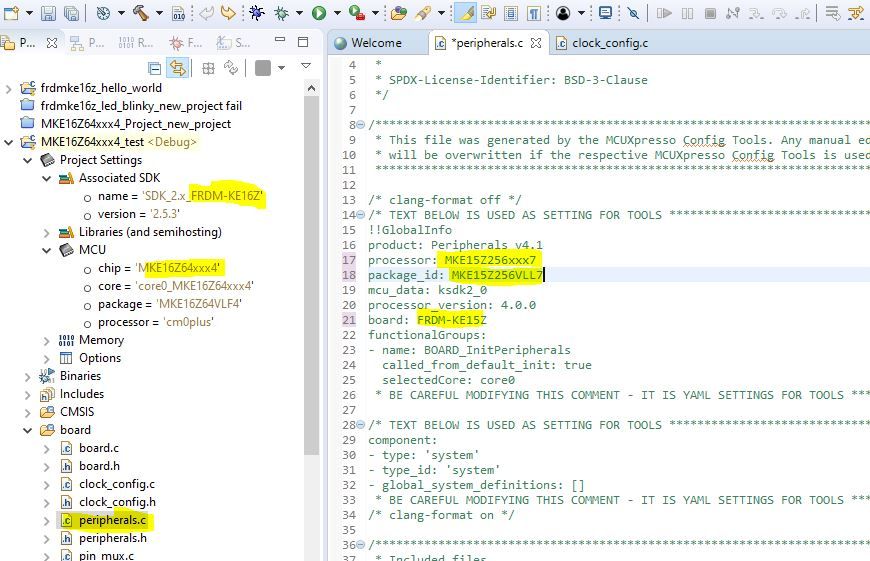The height and width of the screenshot is (561, 870).
Task: Click the blue bug Debug icon
Action: click(256, 12)
